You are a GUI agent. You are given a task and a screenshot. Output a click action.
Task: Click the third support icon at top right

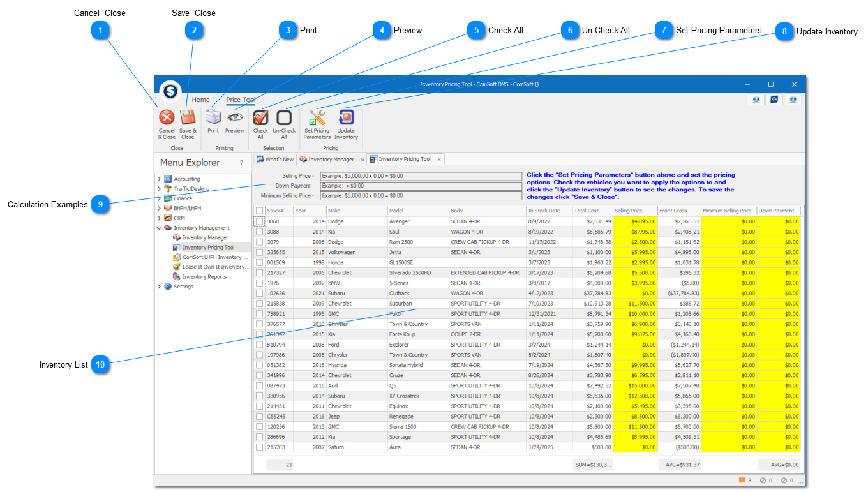(793, 100)
